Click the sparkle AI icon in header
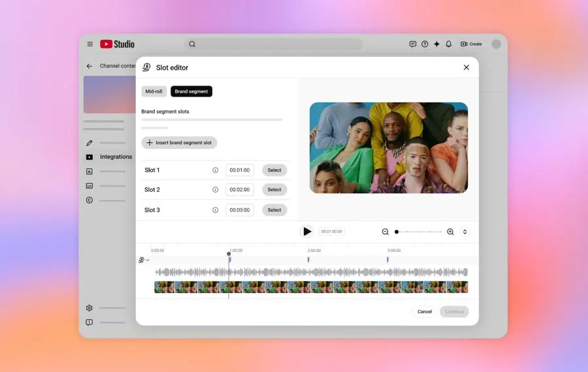 coord(436,44)
